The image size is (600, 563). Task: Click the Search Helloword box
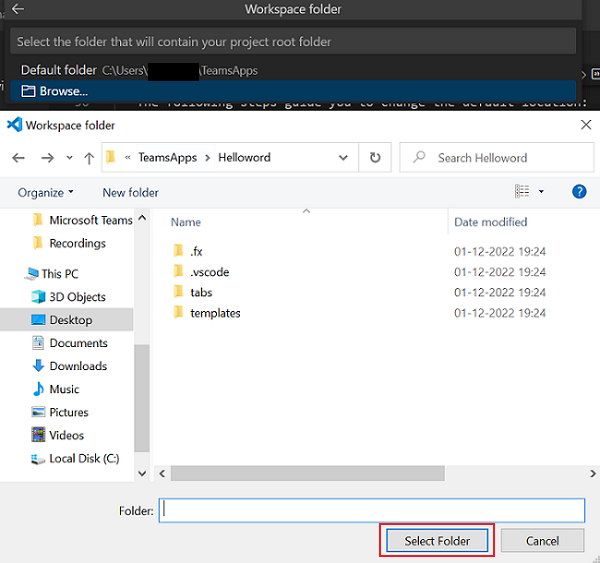pyautogui.click(x=497, y=158)
